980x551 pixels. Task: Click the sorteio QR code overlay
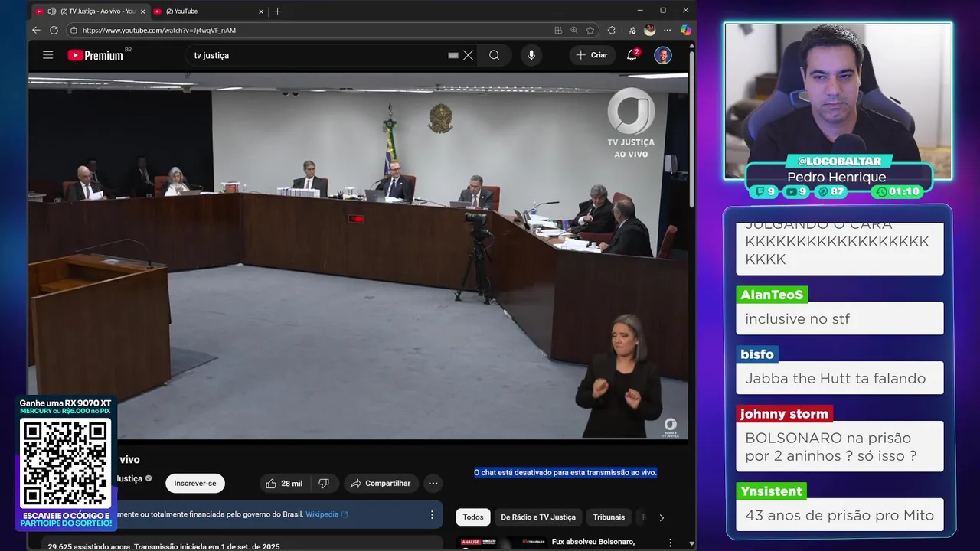(x=66, y=463)
